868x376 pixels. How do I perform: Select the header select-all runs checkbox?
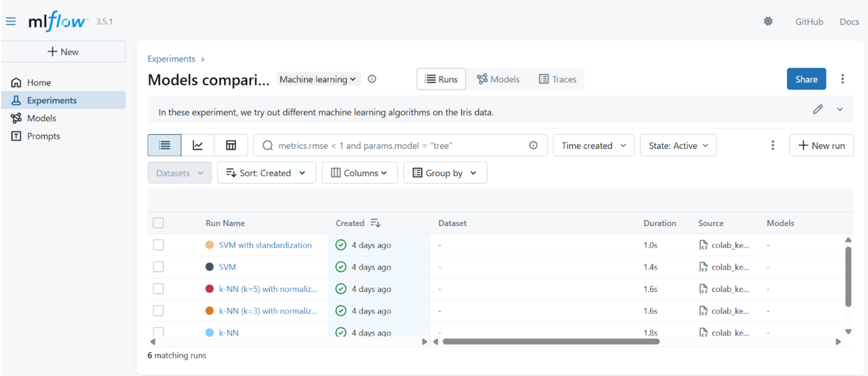pos(158,223)
